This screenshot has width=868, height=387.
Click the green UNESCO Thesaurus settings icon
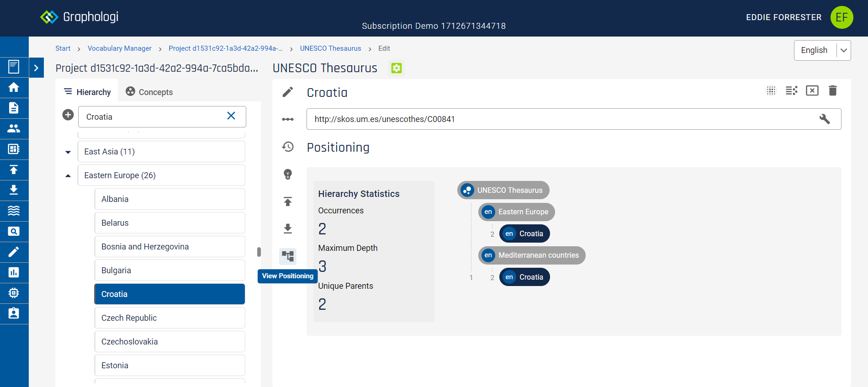point(397,68)
